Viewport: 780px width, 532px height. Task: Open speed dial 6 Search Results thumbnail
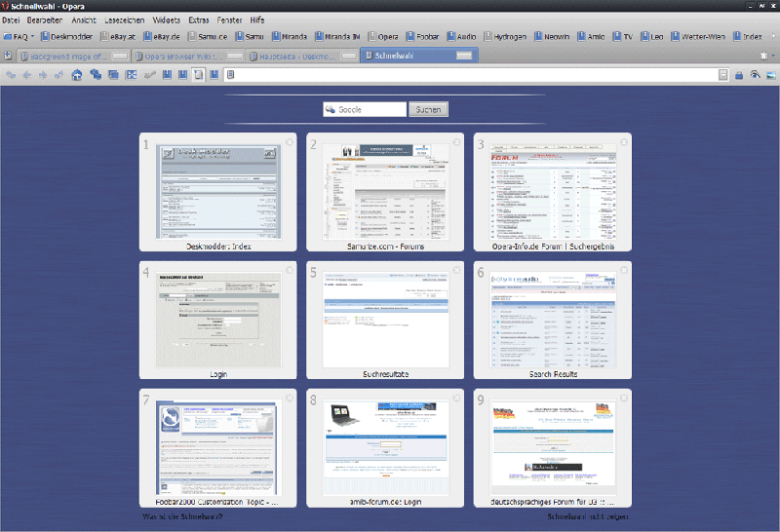click(x=553, y=321)
